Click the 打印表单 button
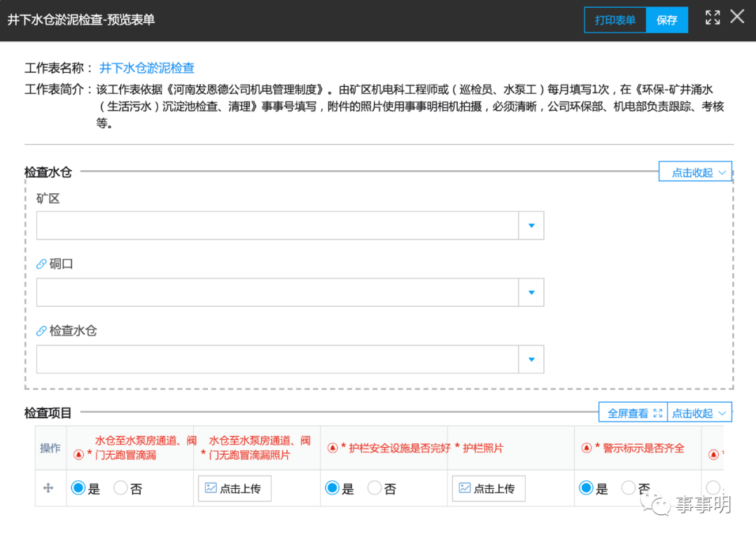This screenshot has width=756, height=538. pyautogui.click(x=615, y=20)
